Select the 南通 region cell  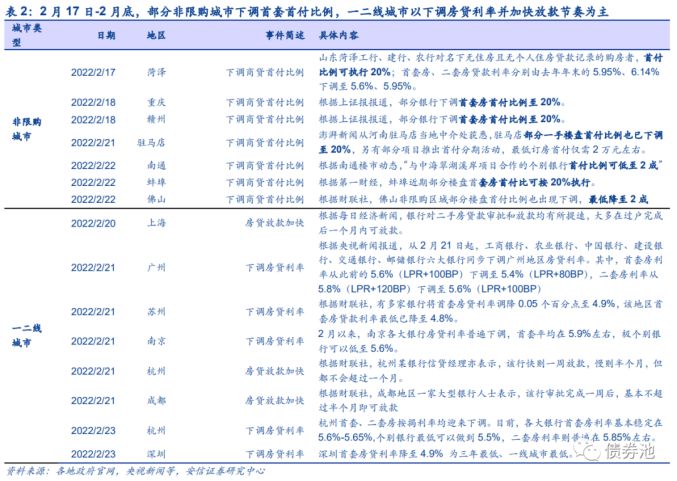(156, 165)
